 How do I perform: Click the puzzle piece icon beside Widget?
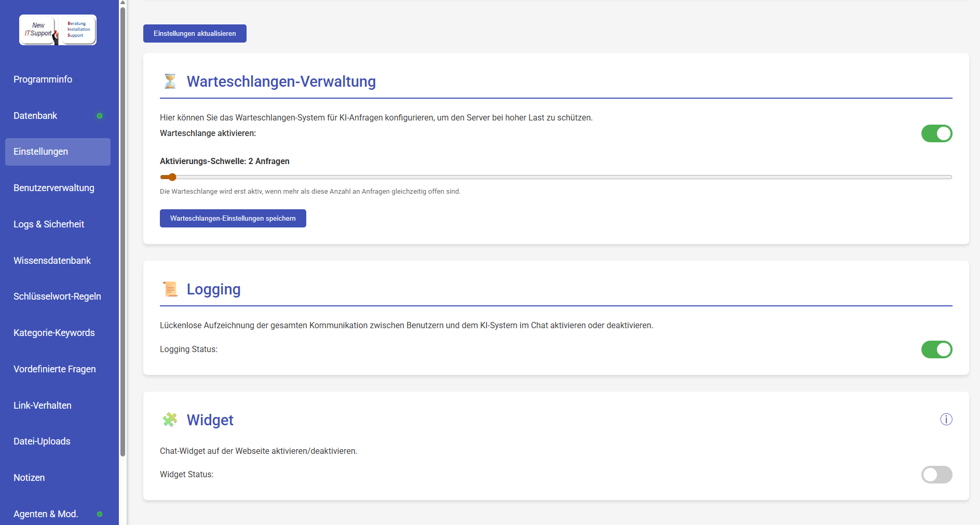tap(170, 420)
